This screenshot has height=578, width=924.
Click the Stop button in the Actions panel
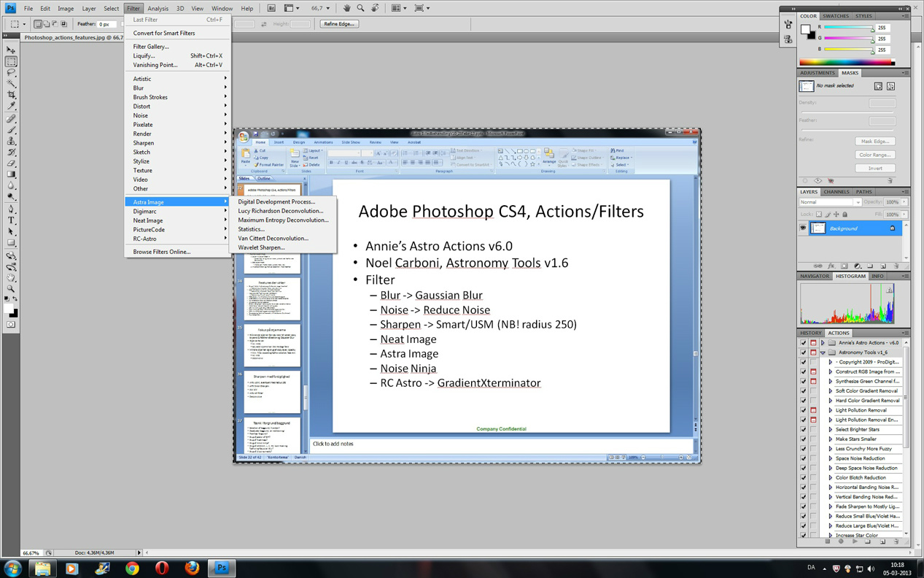[827, 542]
